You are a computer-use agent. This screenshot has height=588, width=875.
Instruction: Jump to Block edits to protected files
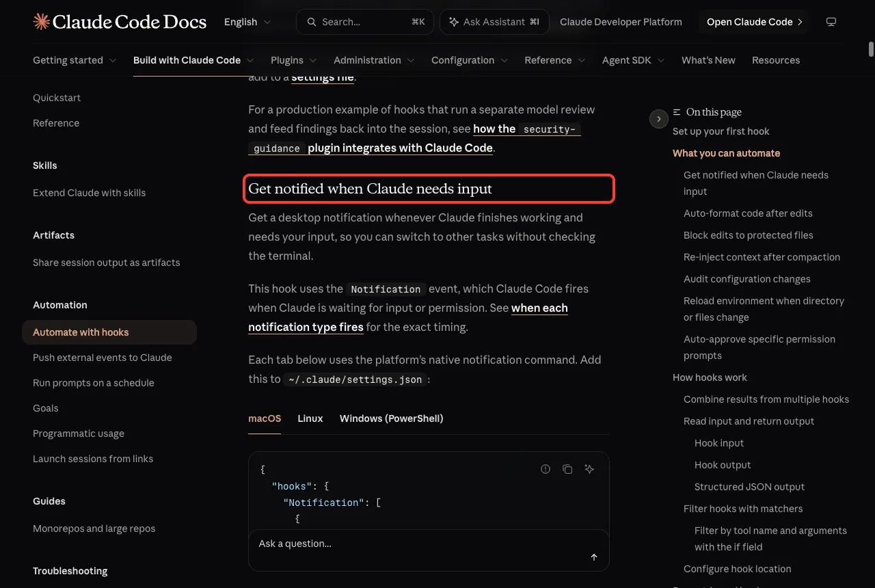coord(749,235)
